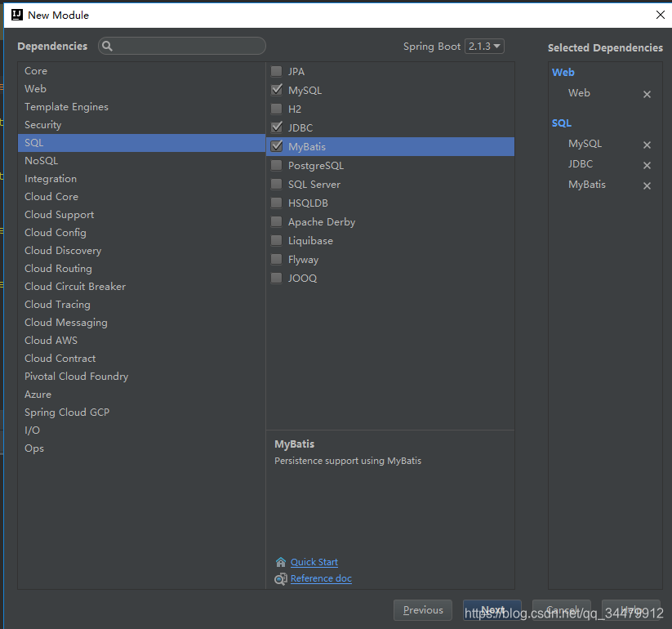672x629 pixels.
Task: Click the Help button
Action: 631,610
